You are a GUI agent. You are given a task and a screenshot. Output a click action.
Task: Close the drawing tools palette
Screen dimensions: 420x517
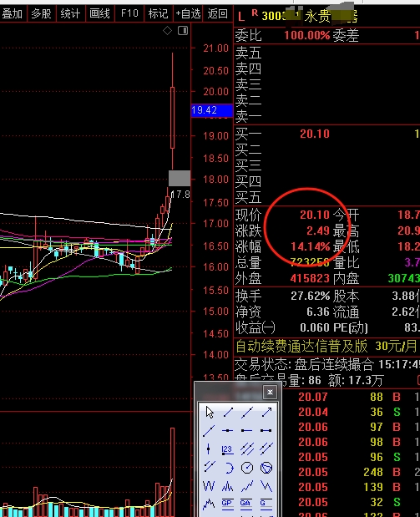(270, 392)
